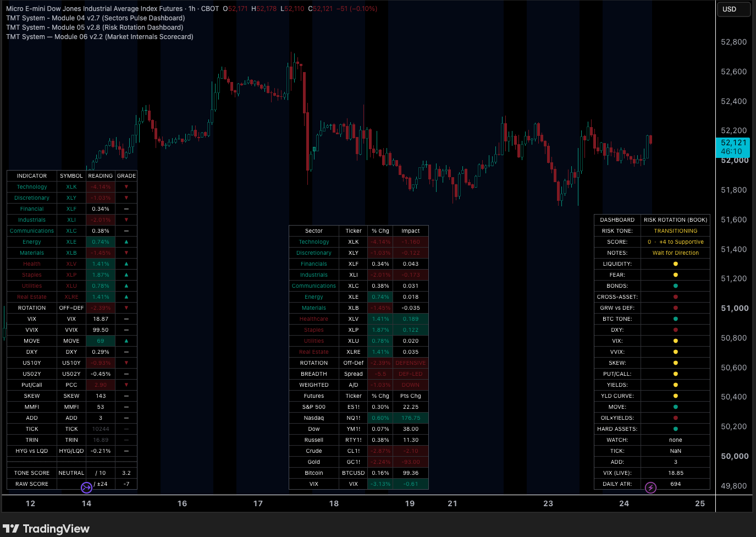Image resolution: width=756 pixels, height=537 pixels.
Task: Click the CL1! Crude ticker cell
Action: pos(354,451)
